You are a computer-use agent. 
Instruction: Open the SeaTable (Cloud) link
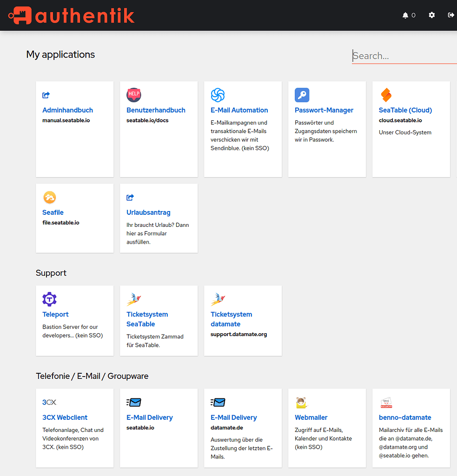[x=405, y=110]
